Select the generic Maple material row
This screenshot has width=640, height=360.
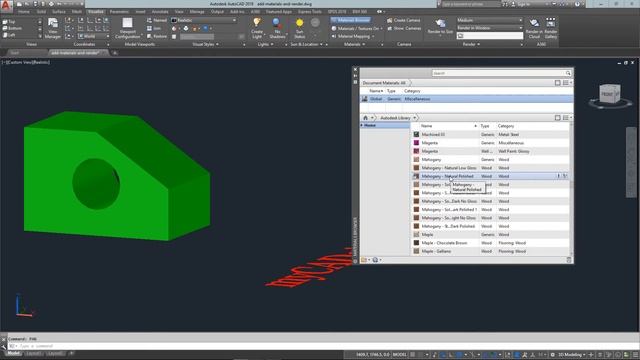tap(490, 234)
